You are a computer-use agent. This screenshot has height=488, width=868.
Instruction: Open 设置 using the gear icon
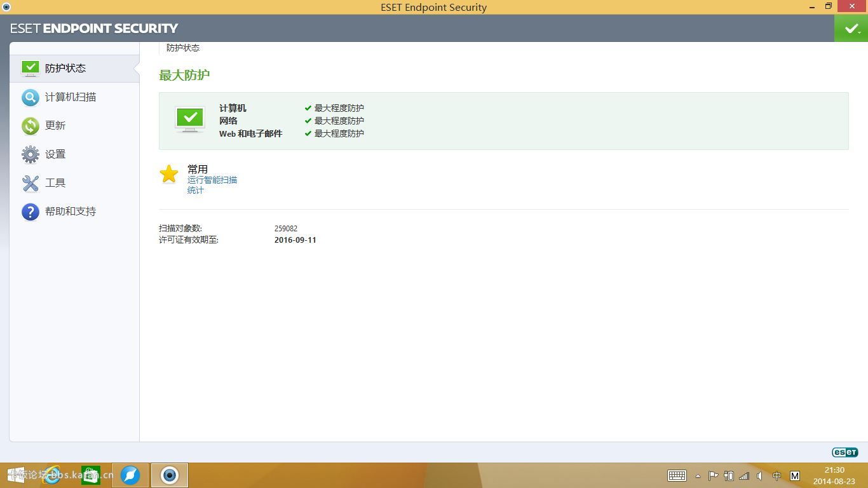pos(30,154)
